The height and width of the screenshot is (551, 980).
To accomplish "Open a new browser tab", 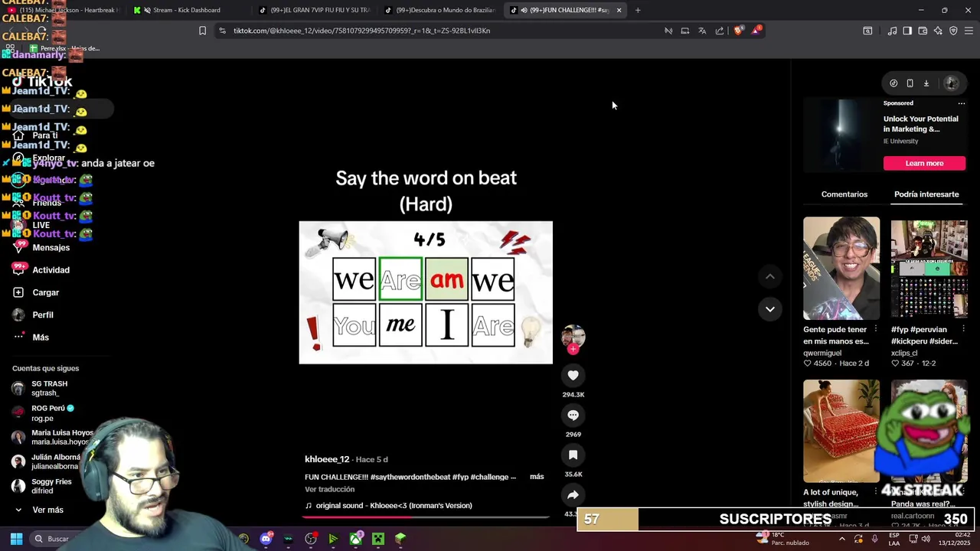I will (638, 10).
